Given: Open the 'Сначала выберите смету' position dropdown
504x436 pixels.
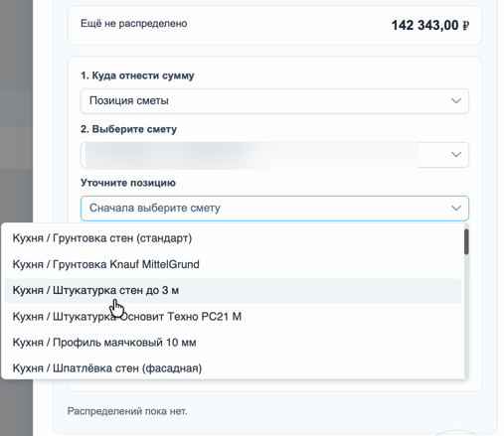Looking at the screenshot, I should pos(274,209).
